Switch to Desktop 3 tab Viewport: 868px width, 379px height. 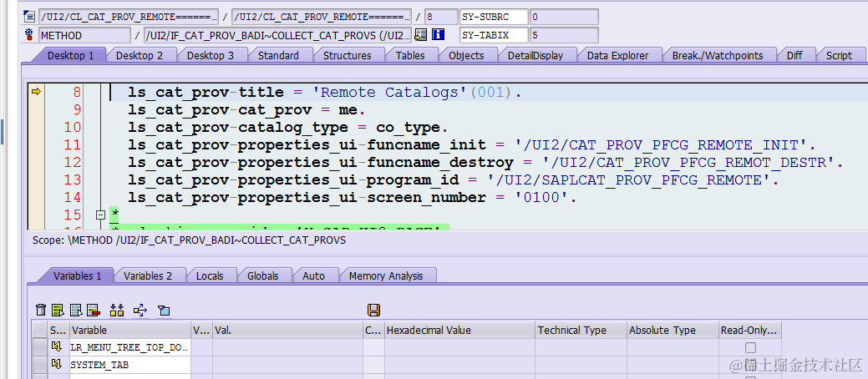[211, 55]
